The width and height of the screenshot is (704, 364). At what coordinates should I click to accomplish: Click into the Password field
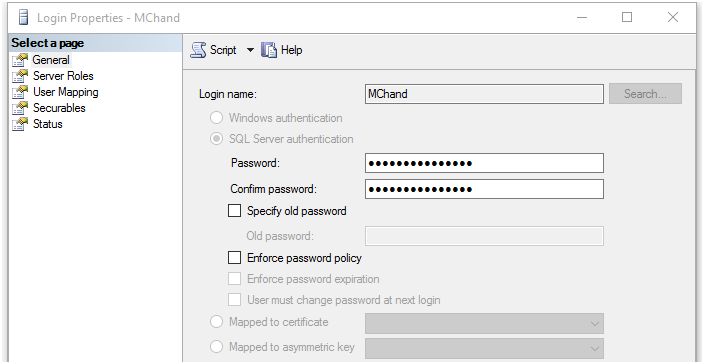tap(484, 163)
